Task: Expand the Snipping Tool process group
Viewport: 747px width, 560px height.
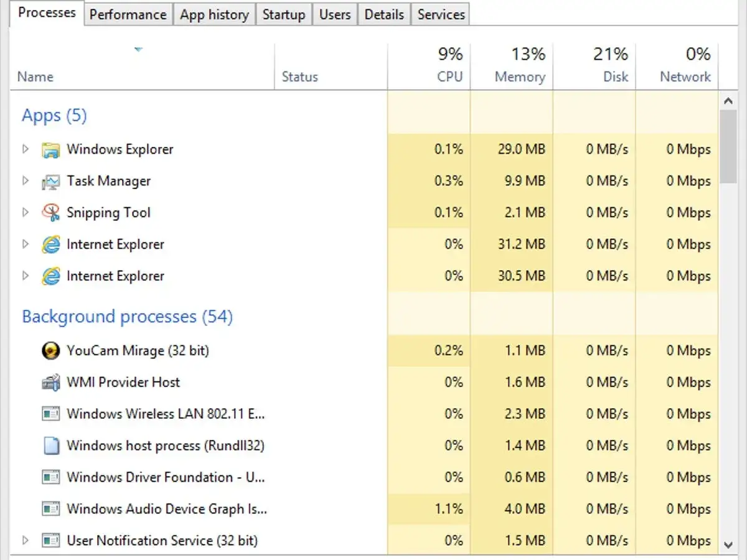Action: (x=26, y=213)
